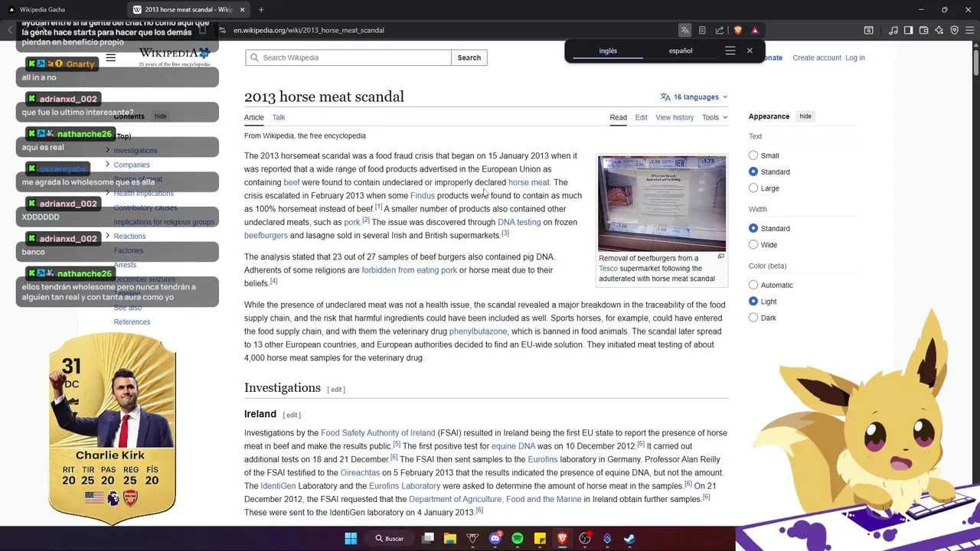Viewport: 980px width, 551px height.
Task: Select inglés in translation popup
Action: 608,51
